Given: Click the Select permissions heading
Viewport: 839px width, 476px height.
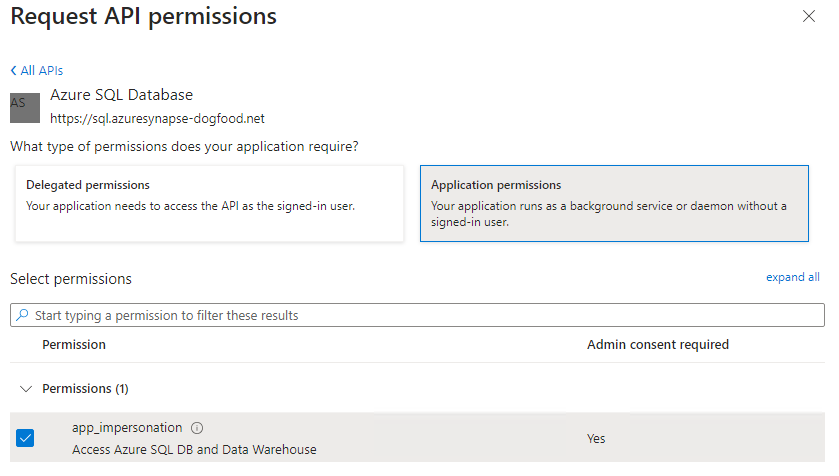Looking at the screenshot, I should coord(71,279).
